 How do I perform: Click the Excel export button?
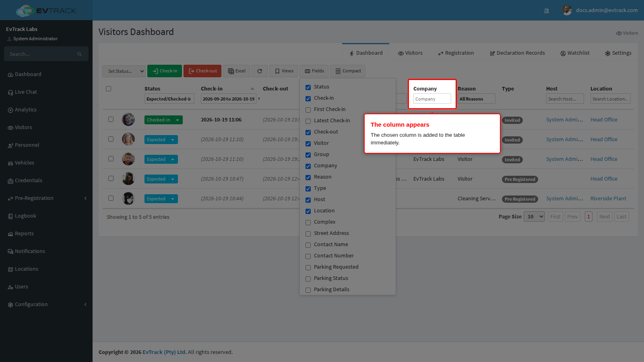pyautogui.click(x=237, y=71)
